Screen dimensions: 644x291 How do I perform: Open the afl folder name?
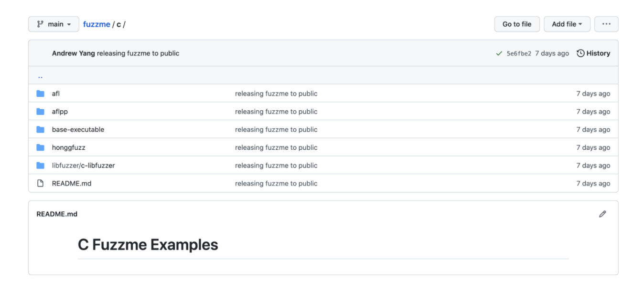click(x=56, y=94)
